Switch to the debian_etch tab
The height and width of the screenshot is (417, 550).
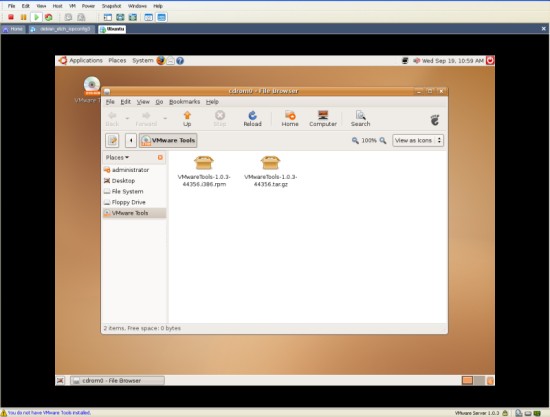click(x=61, y=29)
